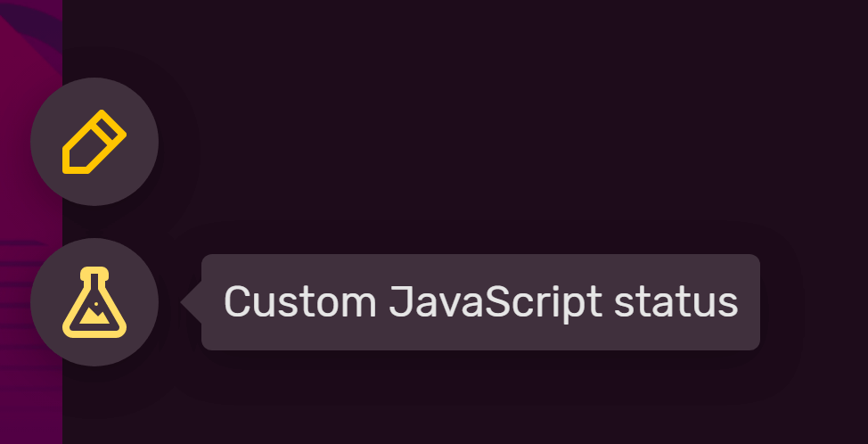Start editing via the pencil button

click(94, 142)
